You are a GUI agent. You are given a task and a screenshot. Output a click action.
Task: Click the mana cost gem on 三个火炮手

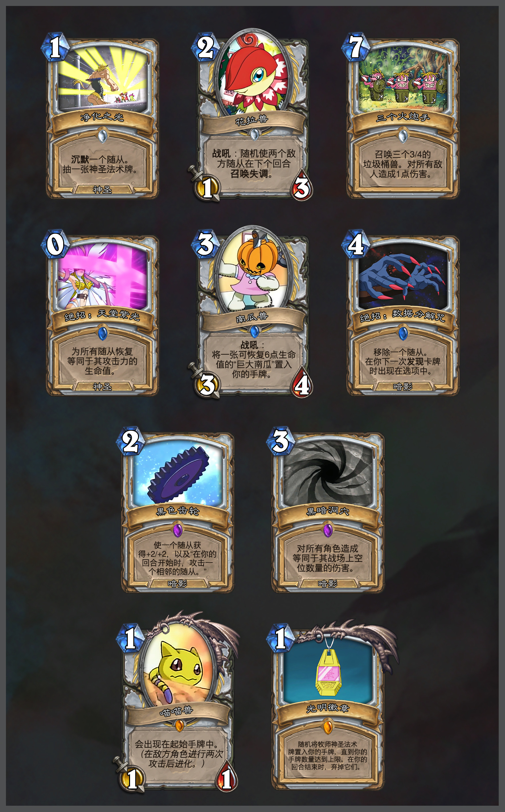[x=355, y=47]
